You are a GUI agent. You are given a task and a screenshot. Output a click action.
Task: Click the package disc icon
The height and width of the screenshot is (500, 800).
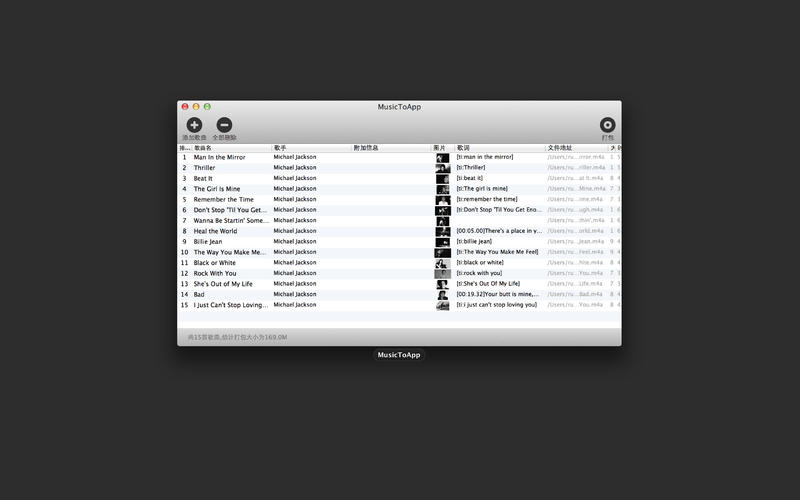click(x=607, y=125)
